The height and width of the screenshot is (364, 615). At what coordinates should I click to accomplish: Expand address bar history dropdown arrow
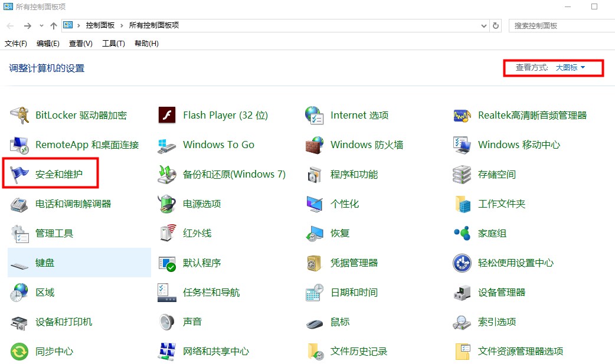(x=484, y=25)
